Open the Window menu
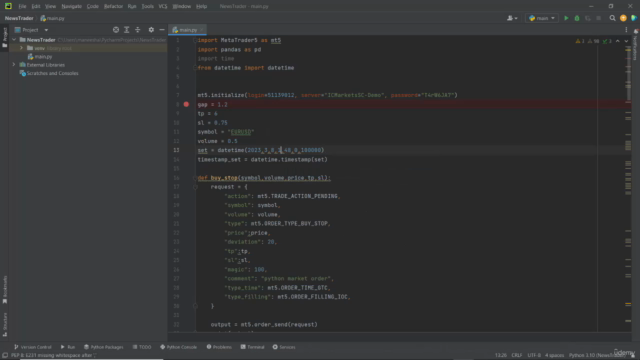Viewport: 640px width, 360px height. click(x=182, y=6)
